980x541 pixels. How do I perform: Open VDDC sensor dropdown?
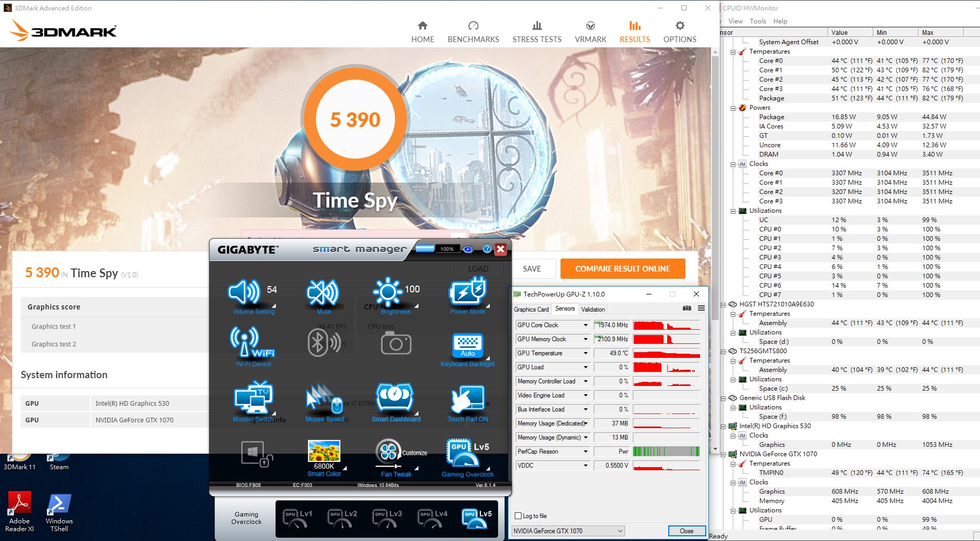(586, 466)
